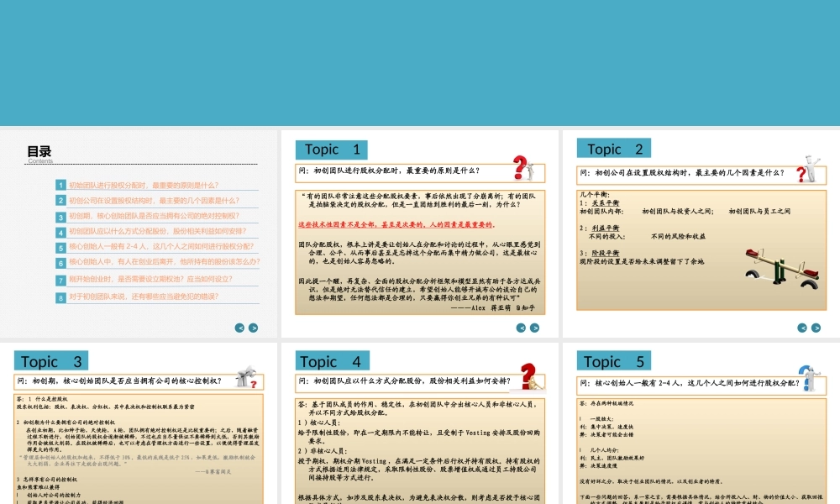
Task: Click the number 2 badge in contents list
Action: pyautogui.click(x=60, y=201)
